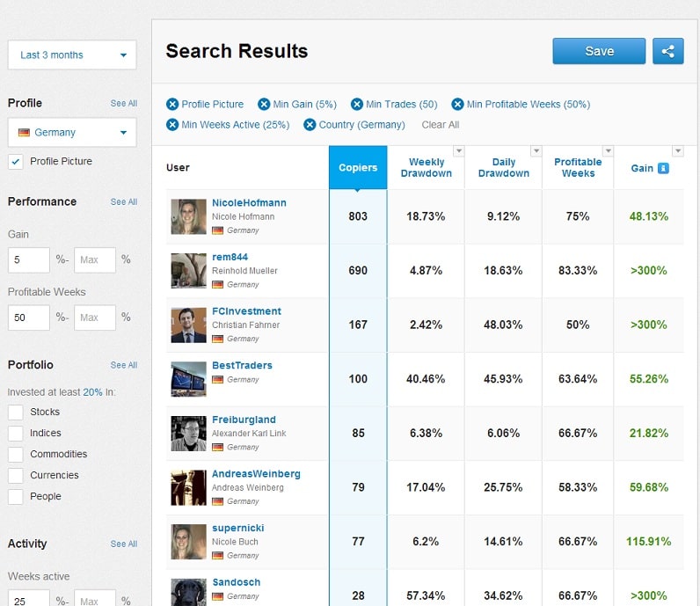The height and width of the screenshot is (606, 700).
Task: Open Weekly Drawdown column dropdown arrow
Action: pos(458,151)
